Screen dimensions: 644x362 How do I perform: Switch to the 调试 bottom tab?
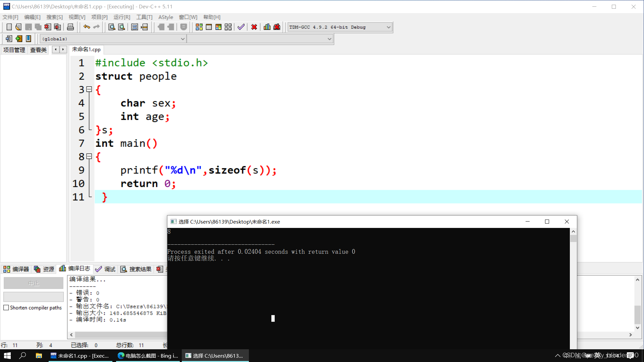[105, 269]
